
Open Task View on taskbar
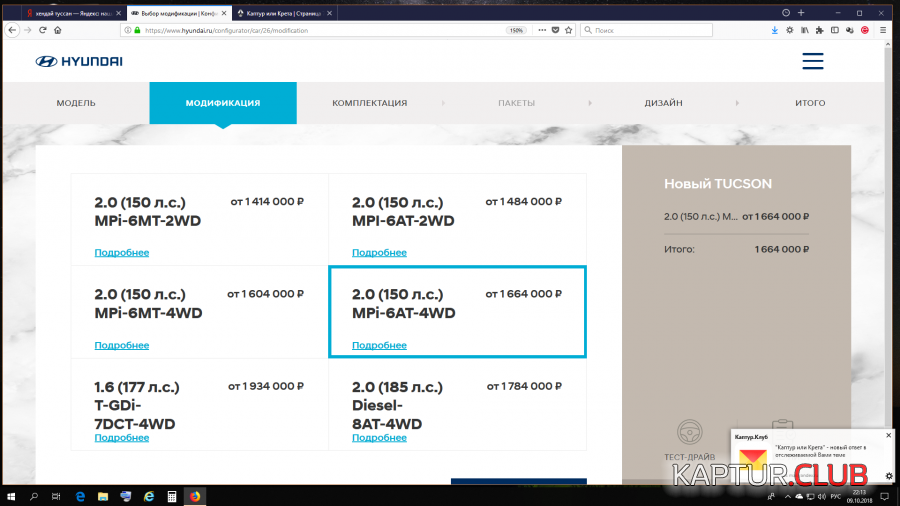click(56, 496)
